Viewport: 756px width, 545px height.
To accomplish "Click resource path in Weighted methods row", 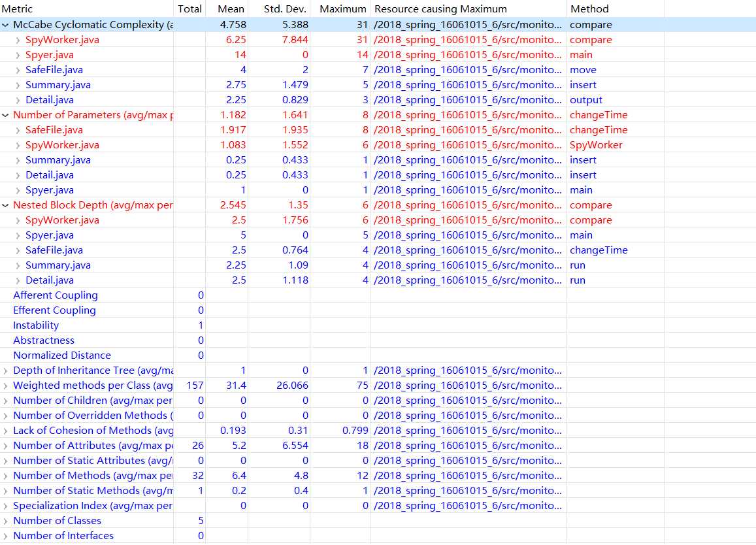I will (468, 386).
